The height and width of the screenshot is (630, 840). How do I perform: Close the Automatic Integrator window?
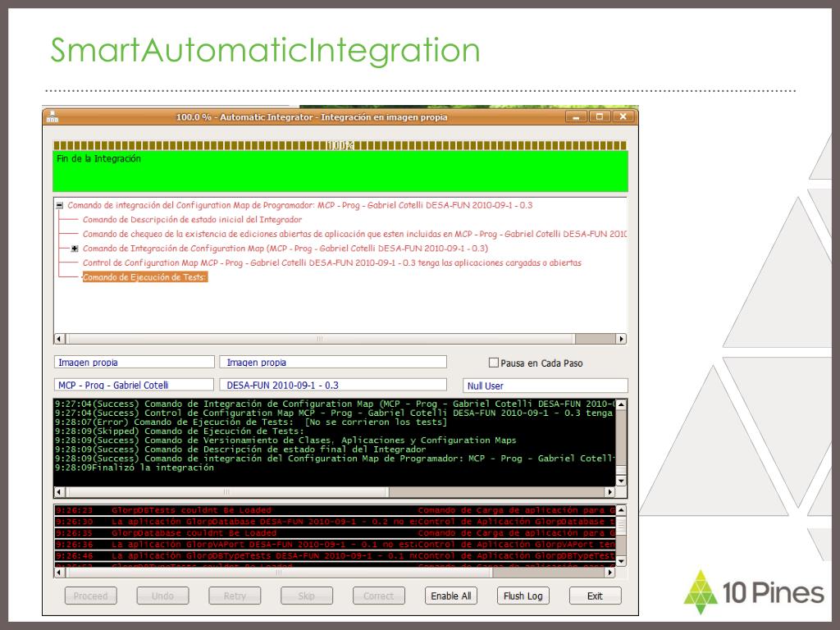(623, 116)
